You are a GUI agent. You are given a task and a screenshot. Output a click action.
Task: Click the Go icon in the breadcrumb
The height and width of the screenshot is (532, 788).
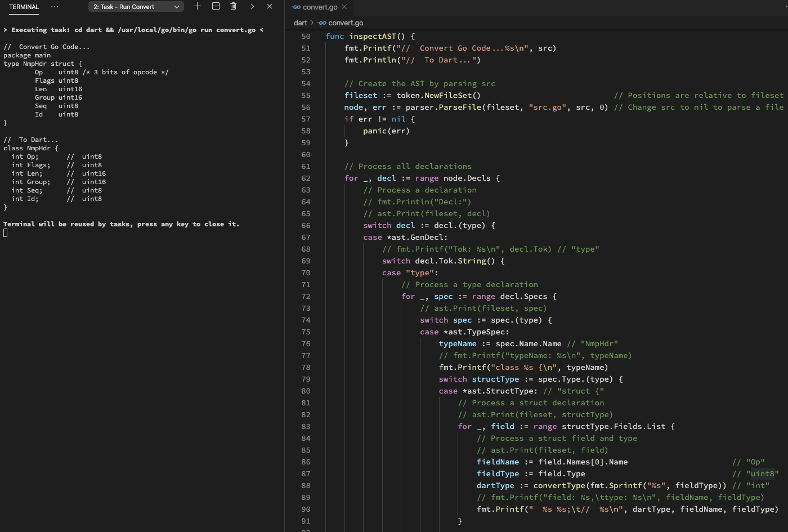coord(322,23)
